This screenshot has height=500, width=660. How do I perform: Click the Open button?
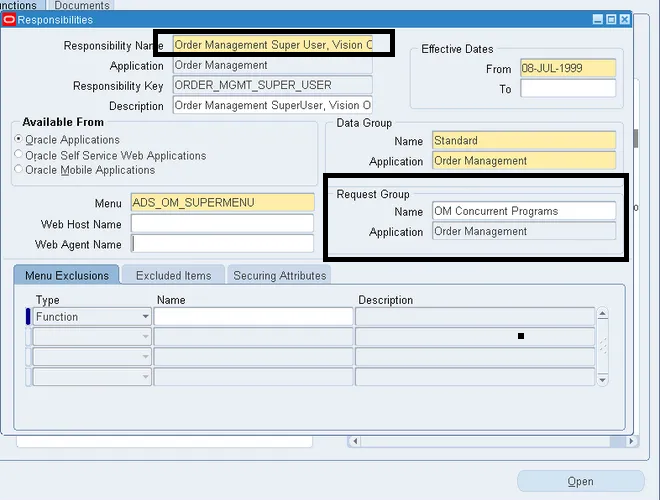coord(580,481)
